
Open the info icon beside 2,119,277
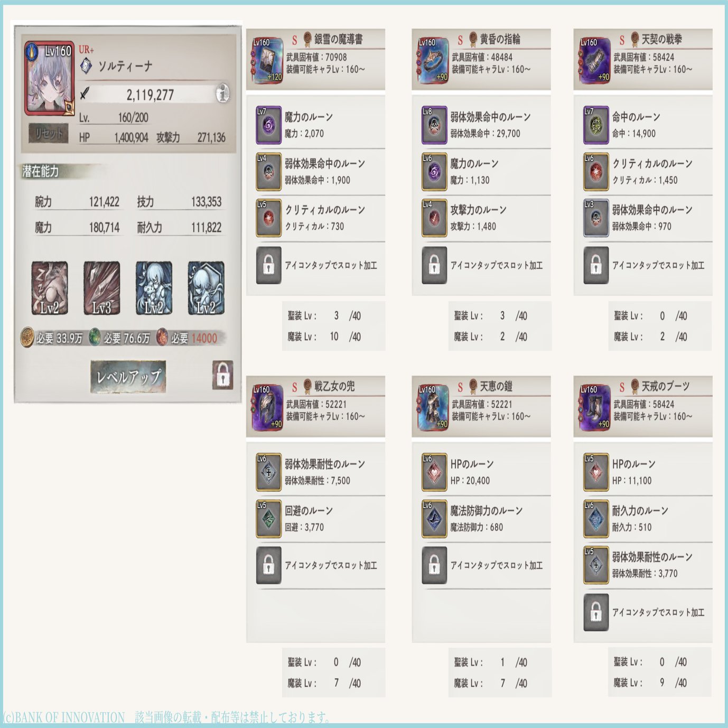(223, 94)
